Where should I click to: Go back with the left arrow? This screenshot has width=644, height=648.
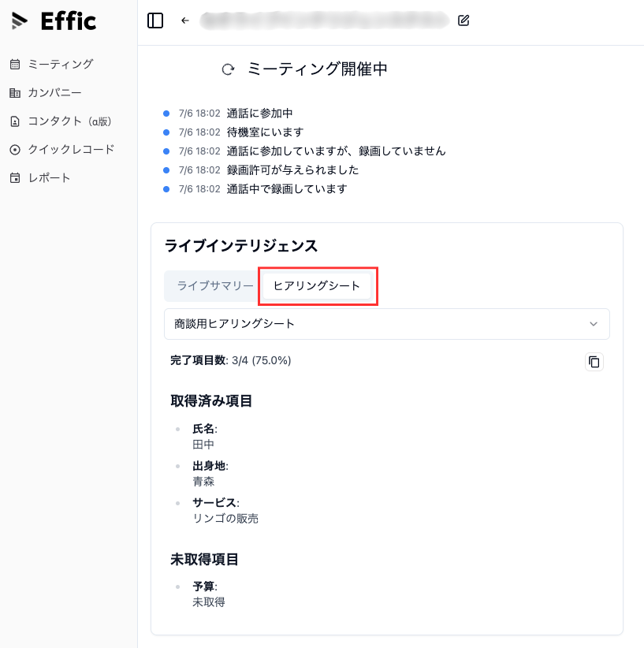point(185,20)
